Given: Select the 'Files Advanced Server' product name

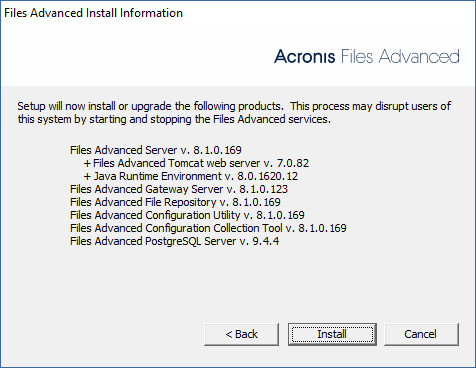Looking at the screenshot, I should coord(124,150).
